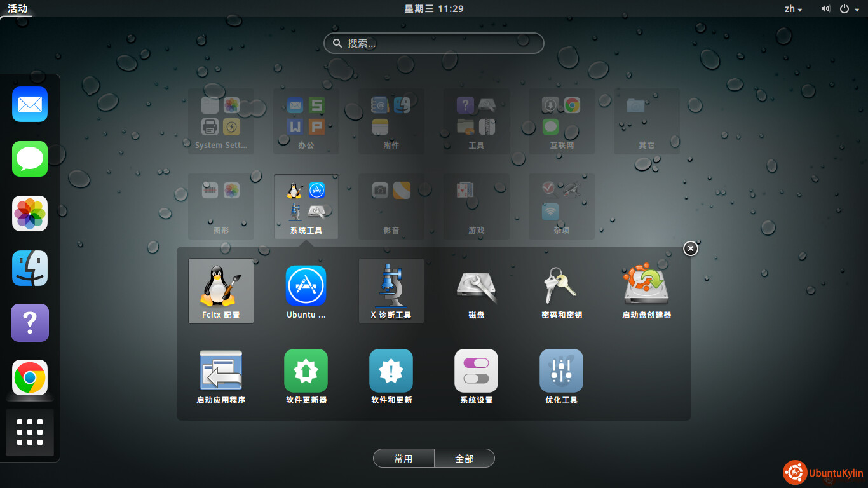Open Chrome from the dock
This screenshot has width=868, height=488.
pos(30,378)
